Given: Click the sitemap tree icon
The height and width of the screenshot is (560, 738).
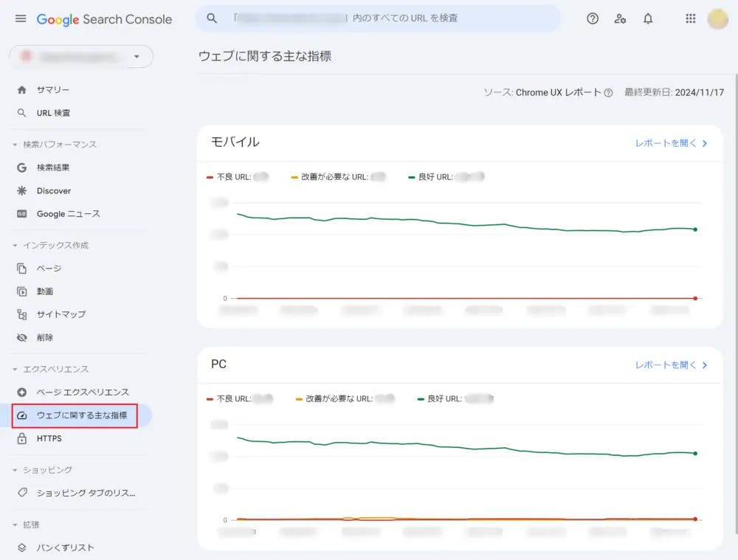Looking at the screenshot, I should [x=21, y=314].
